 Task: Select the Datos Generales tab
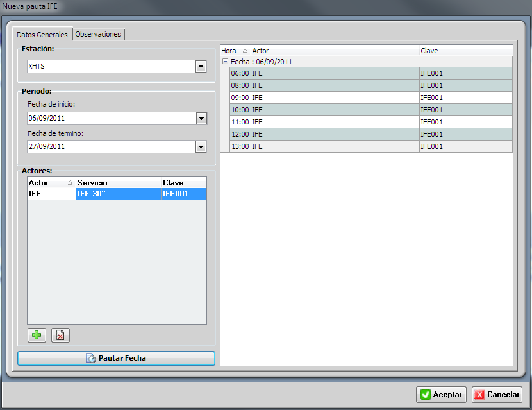click(42, 35)
